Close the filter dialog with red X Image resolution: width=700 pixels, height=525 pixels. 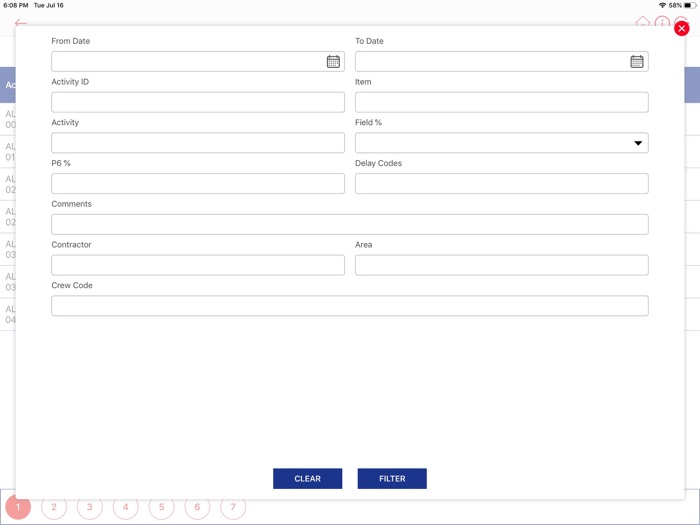[681, 29]
